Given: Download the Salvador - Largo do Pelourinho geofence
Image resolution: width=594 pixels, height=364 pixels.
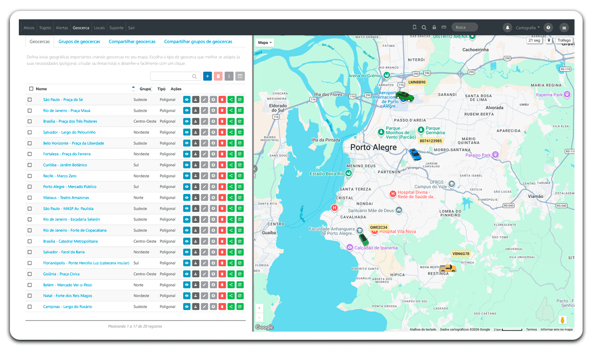Looking at the screenshot, I should [x=213, y=132].
